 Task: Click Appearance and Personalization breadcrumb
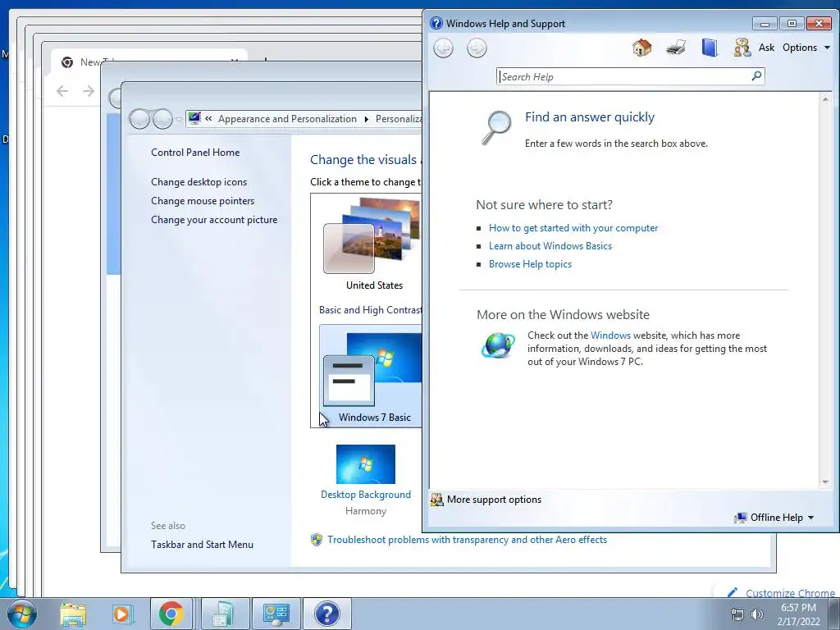pos(287,119)
